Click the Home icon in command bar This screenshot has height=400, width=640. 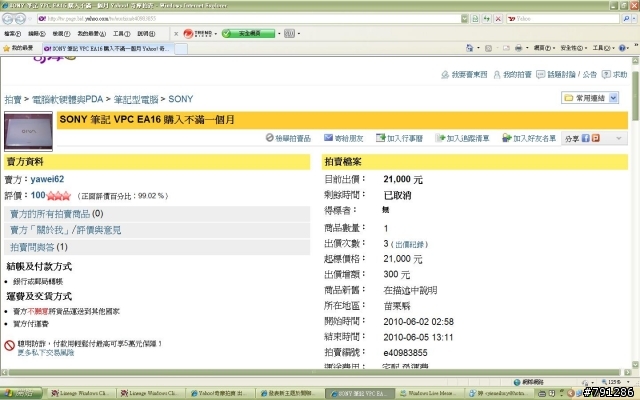[x=470, y=48]
